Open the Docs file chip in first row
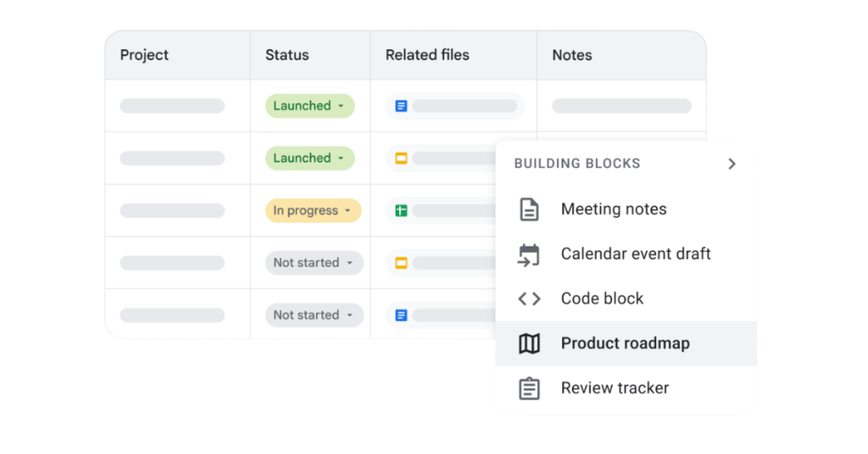868x454 pixels. tap(455, 106)
